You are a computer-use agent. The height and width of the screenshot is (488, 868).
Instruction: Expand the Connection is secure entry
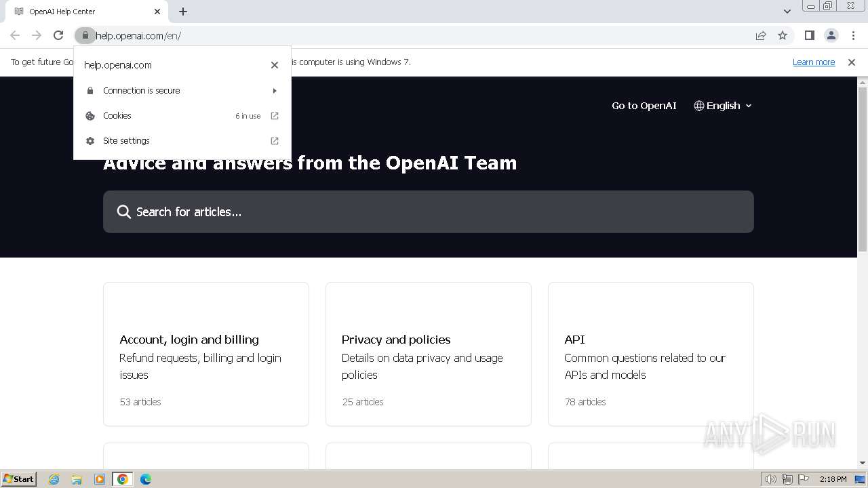pyautogui.click(x=183, y=91)
